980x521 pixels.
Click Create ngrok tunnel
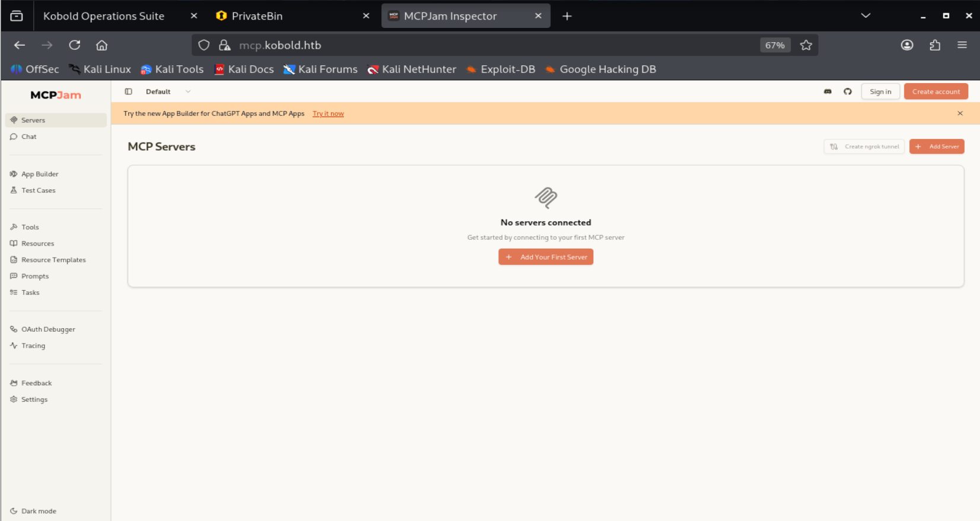pos(864,147)
